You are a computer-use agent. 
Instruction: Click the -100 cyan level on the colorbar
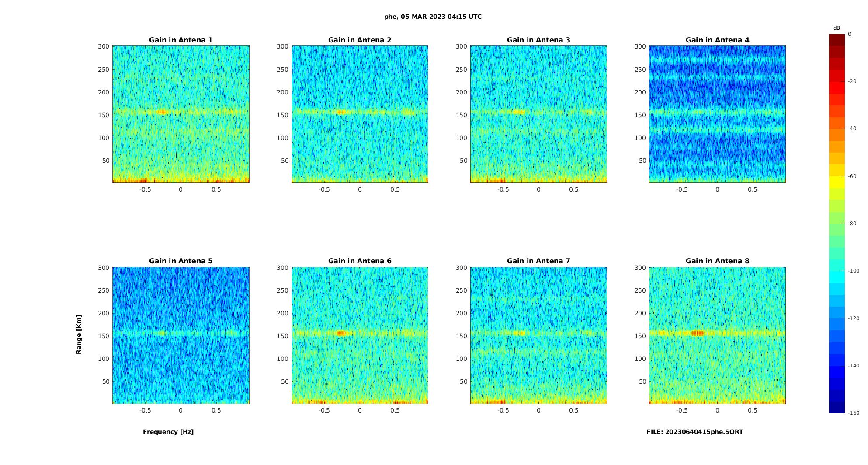(837, 271)
